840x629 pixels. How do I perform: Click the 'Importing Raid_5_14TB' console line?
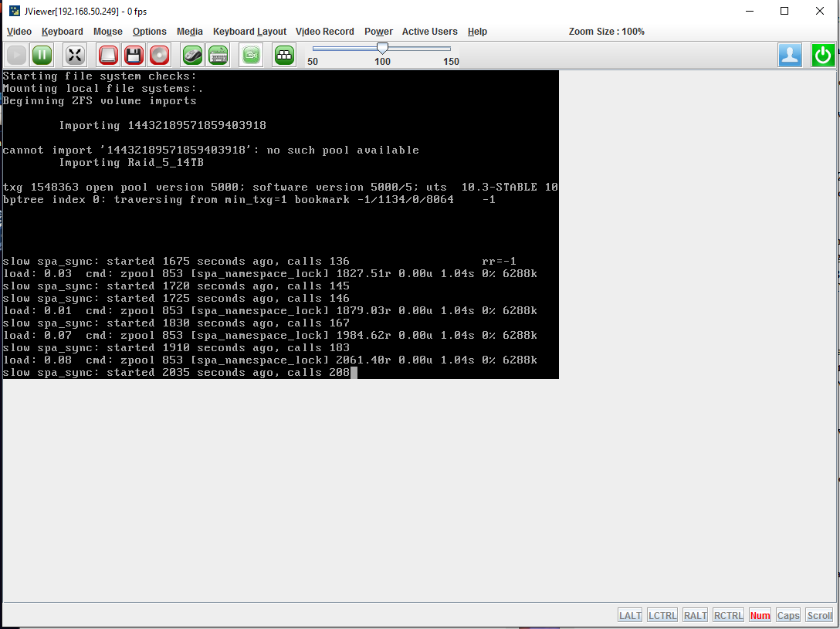131,162
